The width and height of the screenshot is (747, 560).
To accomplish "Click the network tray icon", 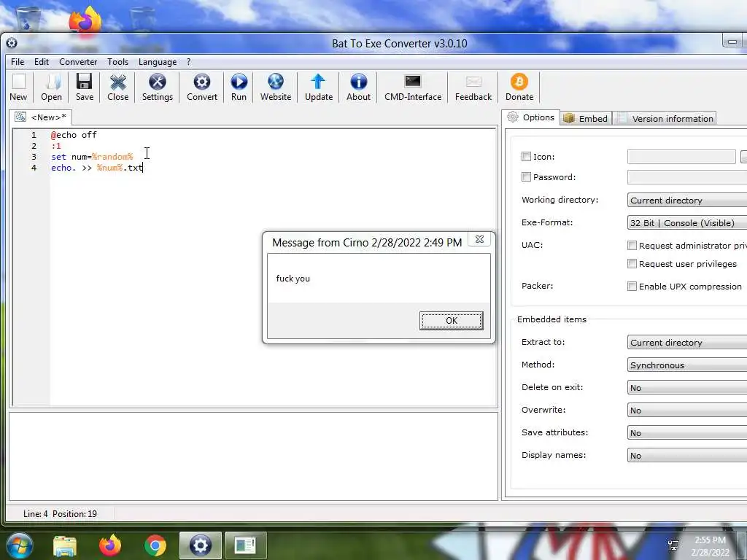I will tap(673, 545).
